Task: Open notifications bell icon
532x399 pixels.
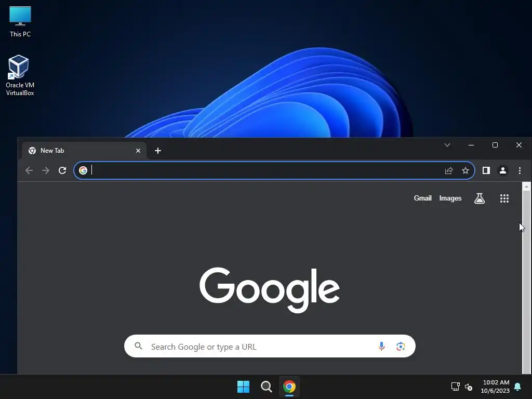Action: click(518, 387)
